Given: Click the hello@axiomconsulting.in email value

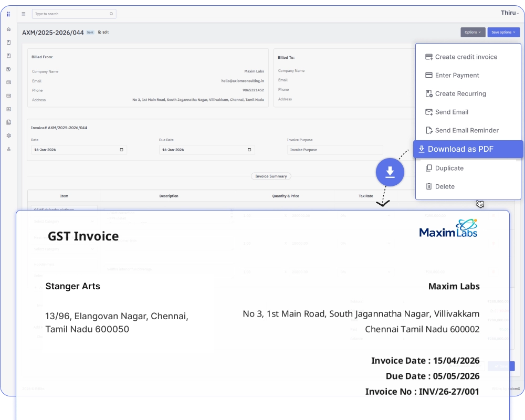Looking at the screenshot, I should [243, 81].
